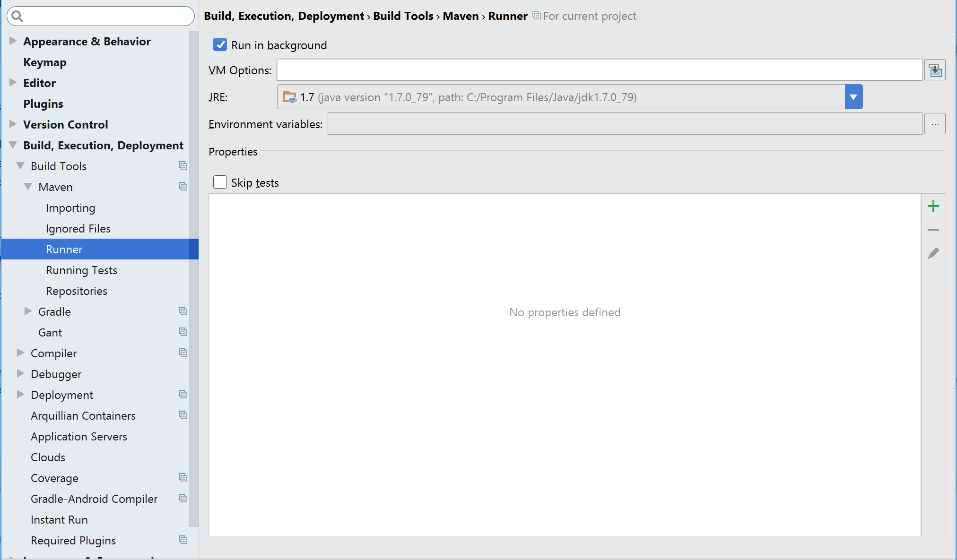This screenshot has height=560, width=957.
Task: Click the settings tree vertical scrollbar
Action: [193, 279]
